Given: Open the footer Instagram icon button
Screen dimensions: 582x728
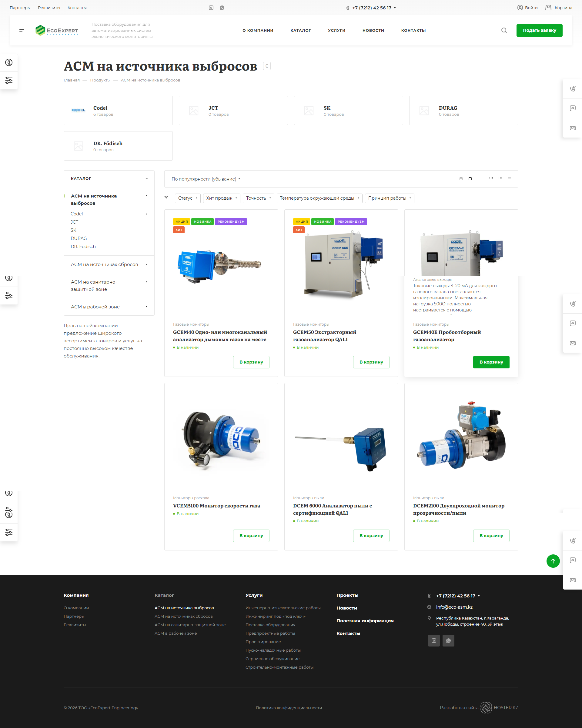Looking at the screenshot, I should click(x=434, y=640).
